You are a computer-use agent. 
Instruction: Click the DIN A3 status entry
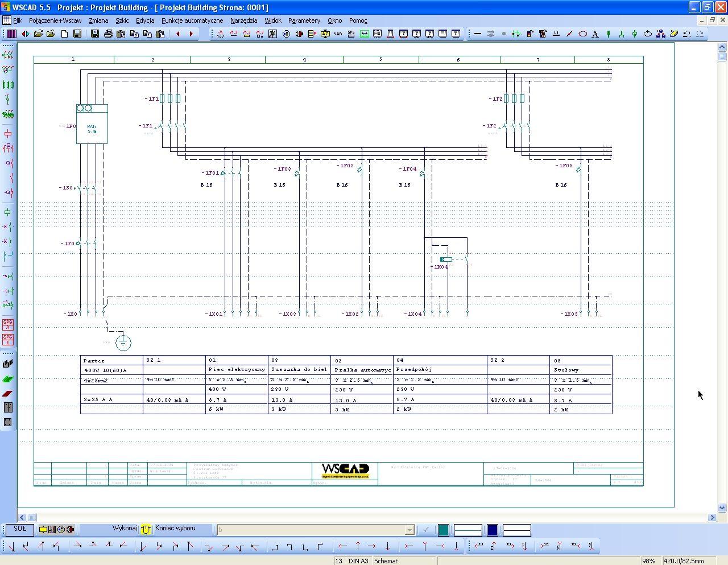(358, 561)
